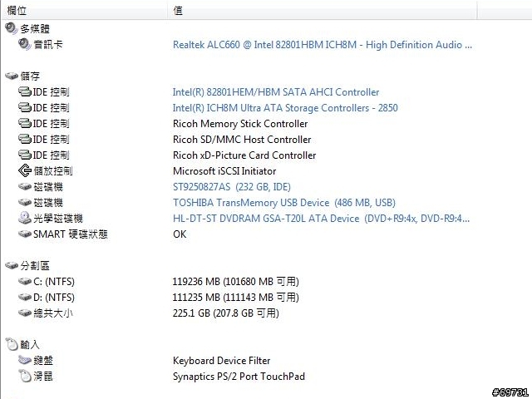The width and height of the screenshot is (532, 399).
Task: Select the 111235 MB D: partition value
Action: (235, 298)
